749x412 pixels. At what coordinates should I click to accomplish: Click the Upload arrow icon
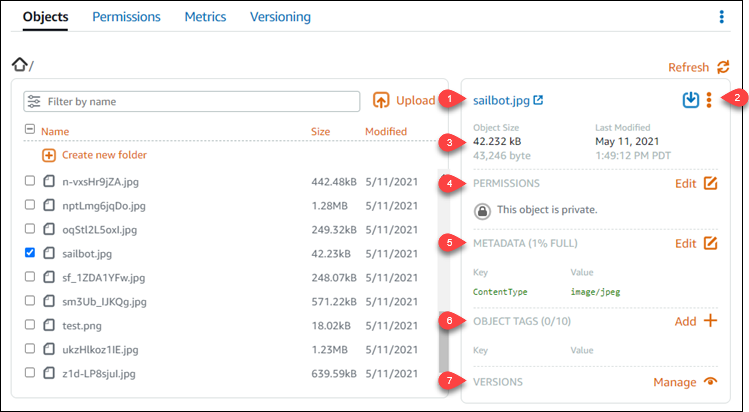[x=381, y=100]
